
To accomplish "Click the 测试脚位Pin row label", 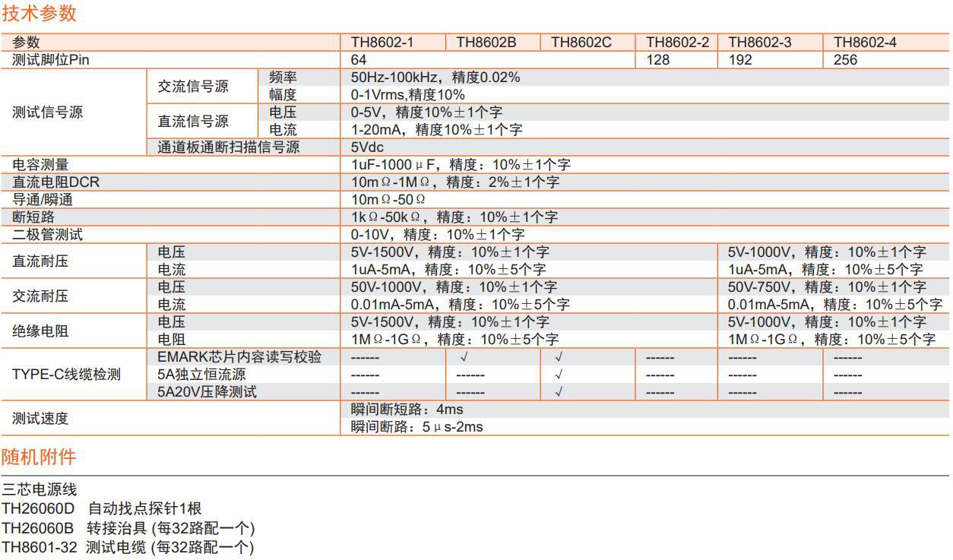I will click(x=51, y=60).
